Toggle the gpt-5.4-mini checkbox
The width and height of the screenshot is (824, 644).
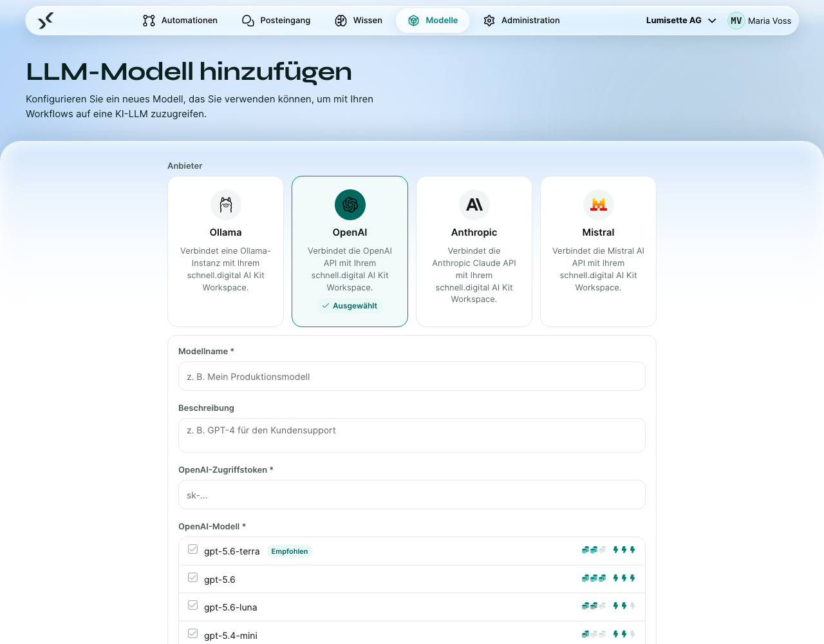click(x=192, y=634)
